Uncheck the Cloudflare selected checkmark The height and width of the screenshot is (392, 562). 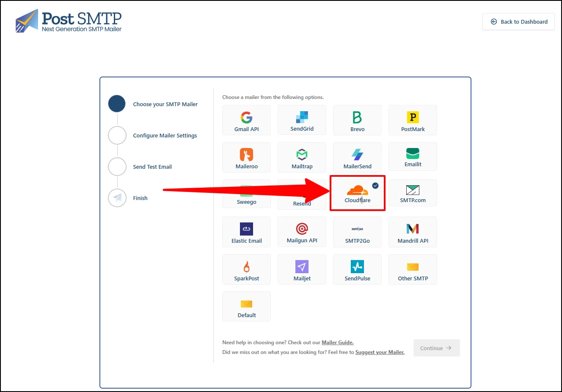tap(375, 186)
